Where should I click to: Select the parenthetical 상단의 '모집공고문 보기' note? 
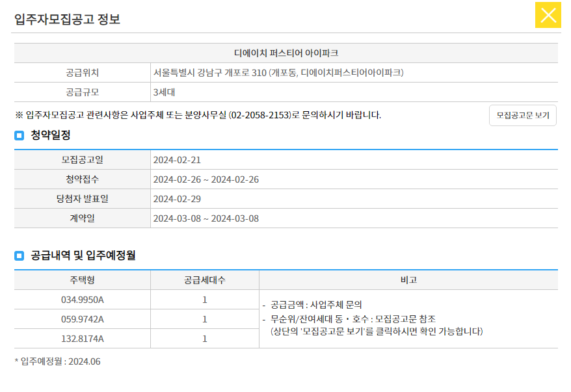[377, 332]
